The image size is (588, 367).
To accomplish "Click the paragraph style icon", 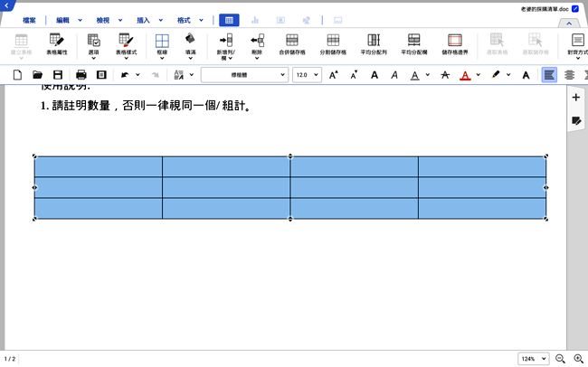I will coord(179,75).
